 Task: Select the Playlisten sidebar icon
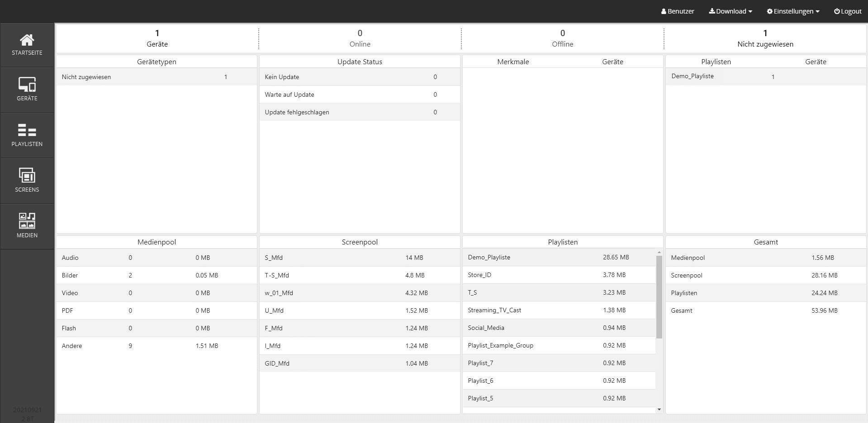point(27,130)
